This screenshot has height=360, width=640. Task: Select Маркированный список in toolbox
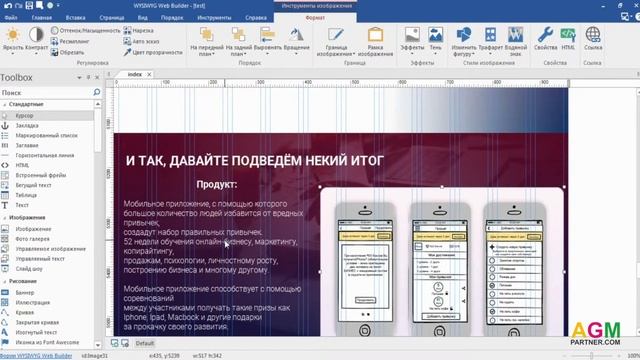coord(47,136)
